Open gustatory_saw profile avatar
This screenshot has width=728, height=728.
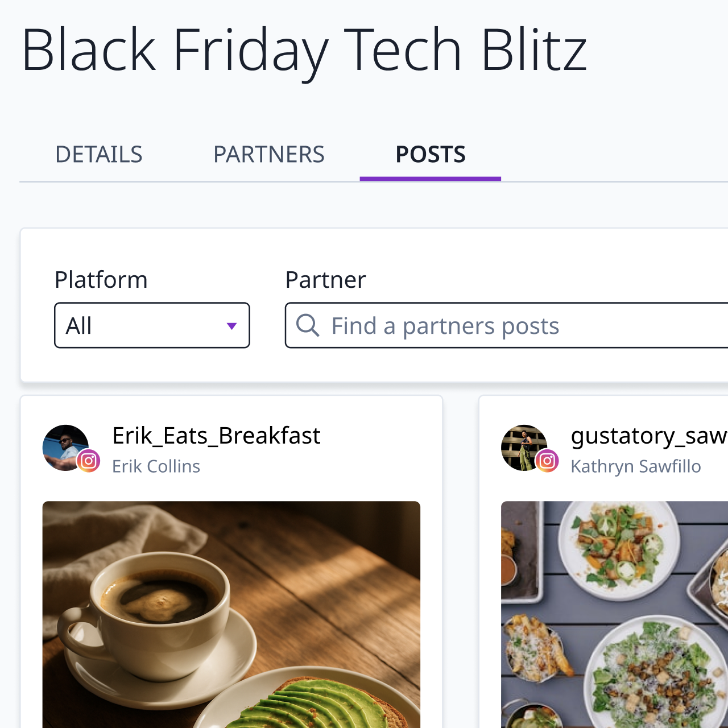[523, 447]
